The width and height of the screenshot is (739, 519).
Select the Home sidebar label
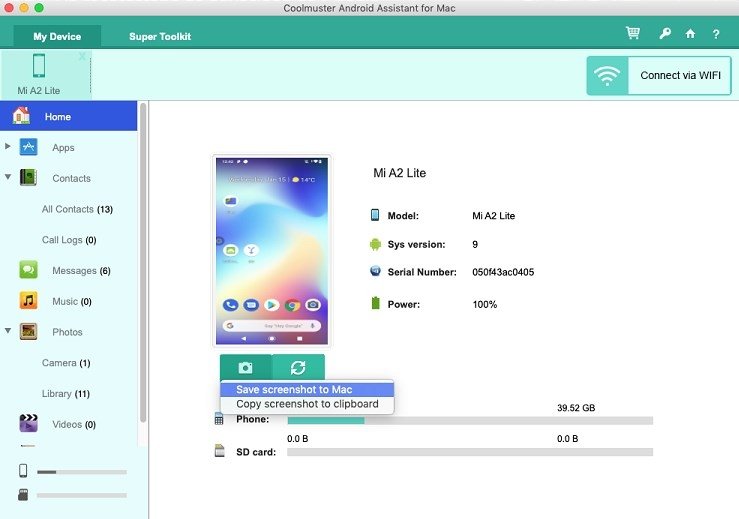(x=58, y=116)
